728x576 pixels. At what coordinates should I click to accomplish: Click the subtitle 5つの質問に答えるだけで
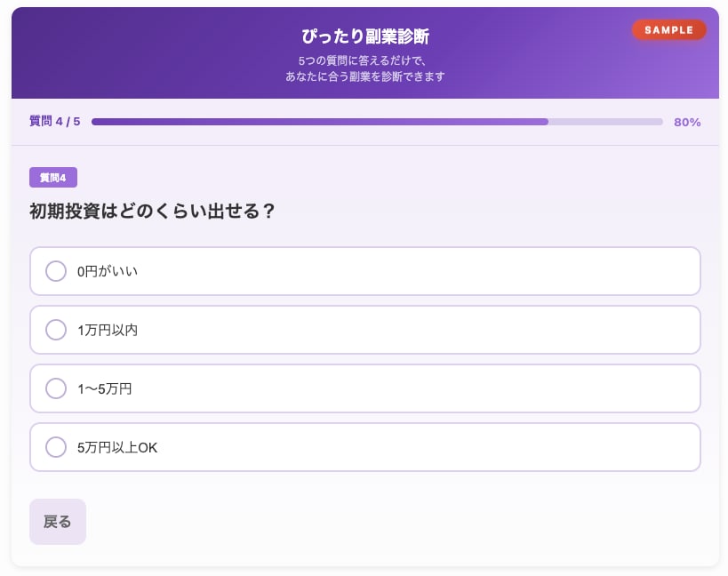coord(362,60)
